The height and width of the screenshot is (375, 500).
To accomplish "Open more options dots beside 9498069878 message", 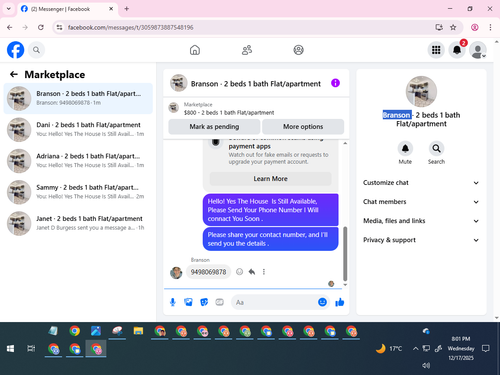I will [264, 272].
